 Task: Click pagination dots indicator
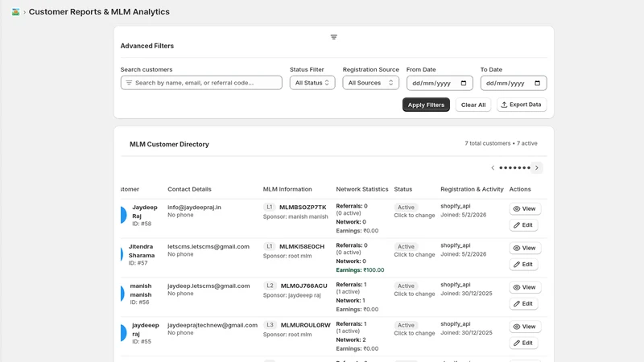[514, 167]
